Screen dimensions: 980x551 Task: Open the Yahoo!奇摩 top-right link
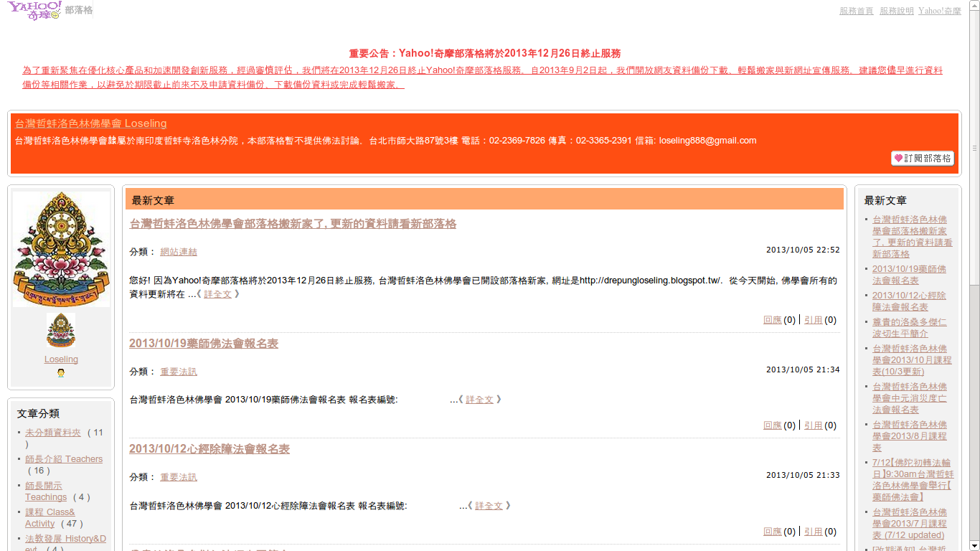[x=940, y=11]
